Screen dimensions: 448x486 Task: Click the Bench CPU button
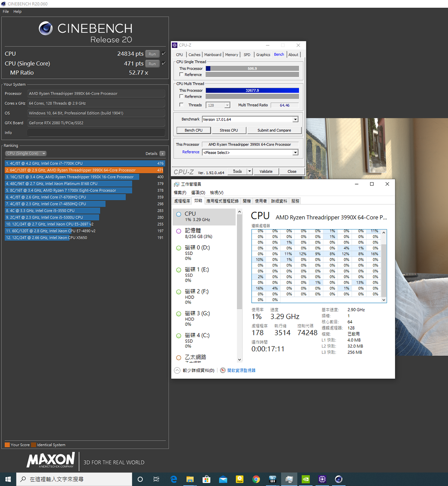point(193,130)
